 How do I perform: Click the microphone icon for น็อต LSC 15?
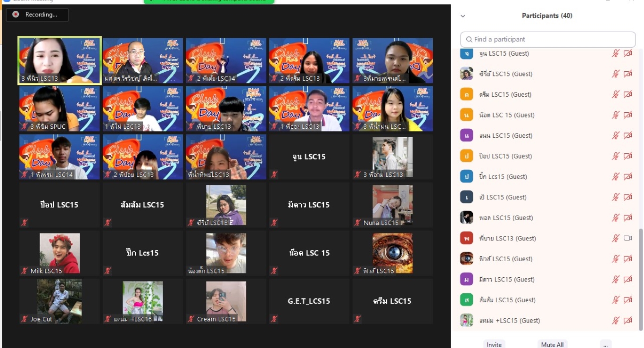click(x=615, y=115)
